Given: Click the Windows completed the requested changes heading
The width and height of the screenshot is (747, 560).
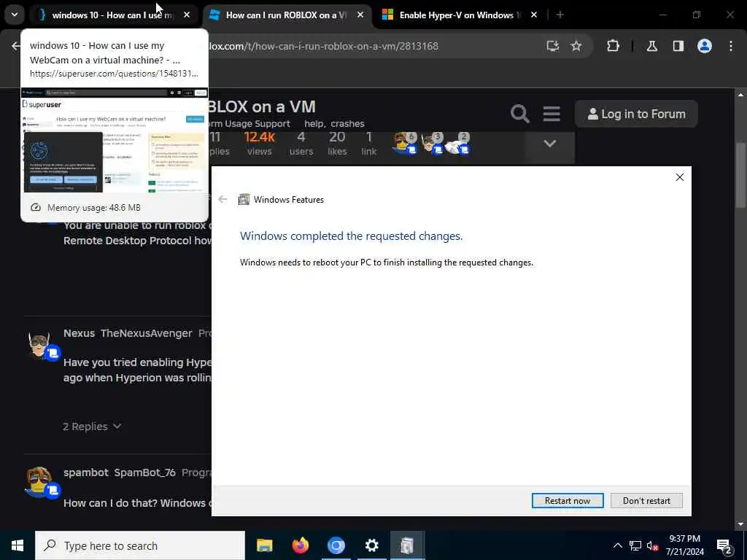Looking at the screenshot, I should coord(351,236).
